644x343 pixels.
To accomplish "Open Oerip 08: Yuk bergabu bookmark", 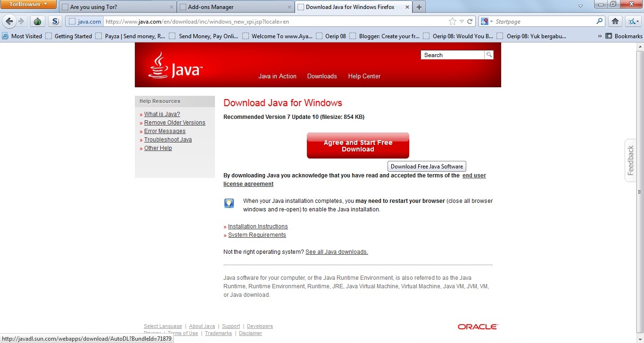I will (531, 36).
